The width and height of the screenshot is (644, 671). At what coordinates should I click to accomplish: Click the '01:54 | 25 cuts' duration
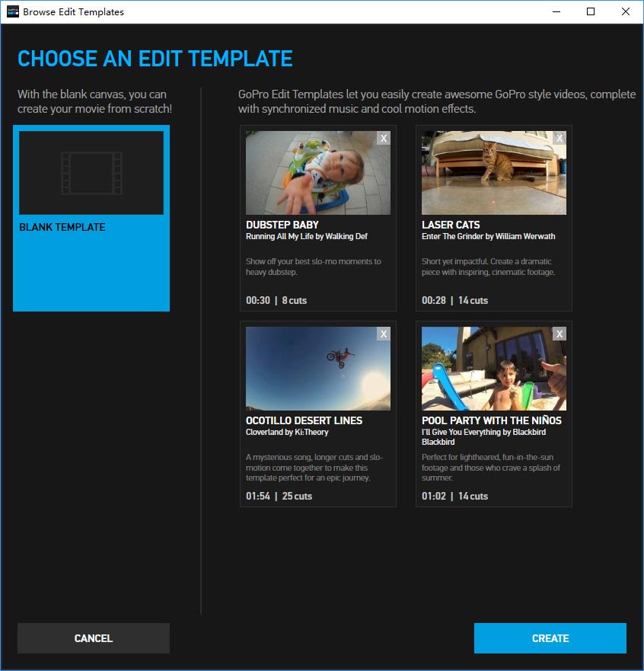[x=279, y=496]
